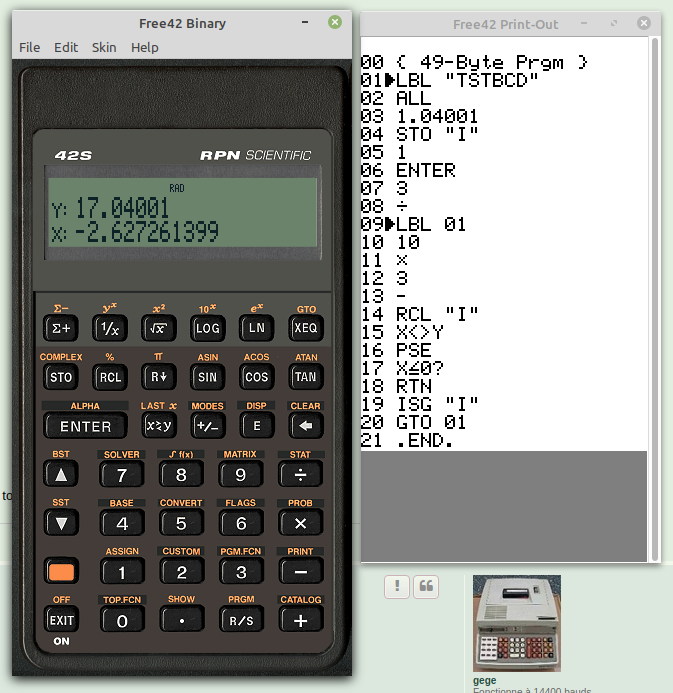Image resolution: width=673 pixels, height=693 pixels.
Task: Open the File menu in Free42
Action: 29,47
